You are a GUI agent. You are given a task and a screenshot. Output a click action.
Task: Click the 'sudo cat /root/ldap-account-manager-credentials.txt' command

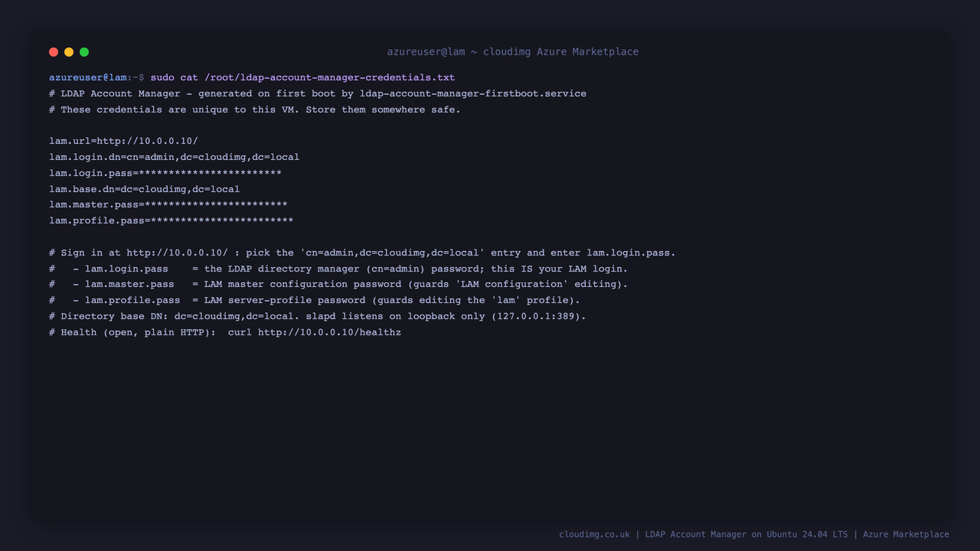[302, 77]
